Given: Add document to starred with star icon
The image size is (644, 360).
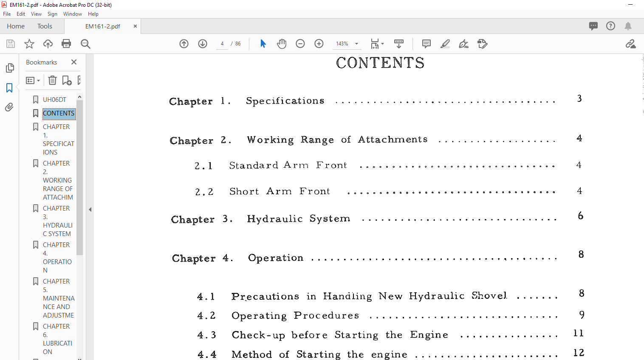Looking at the screenshot, I should (x=29, y=44).
